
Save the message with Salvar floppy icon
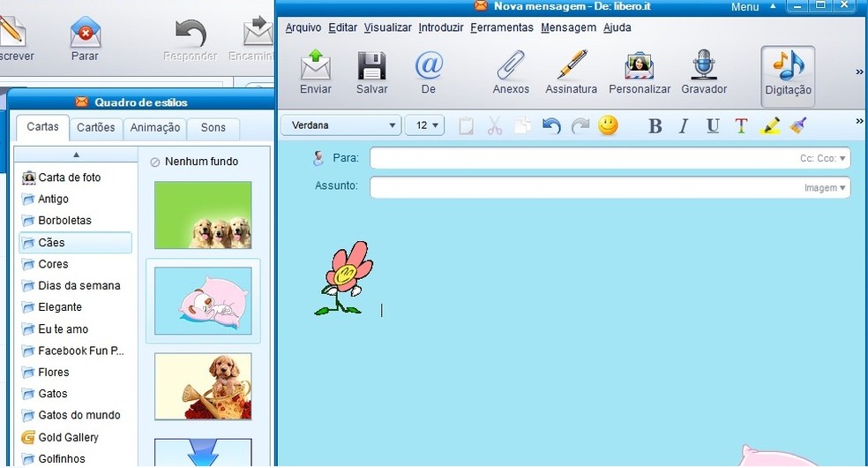(x=371, y=72)
